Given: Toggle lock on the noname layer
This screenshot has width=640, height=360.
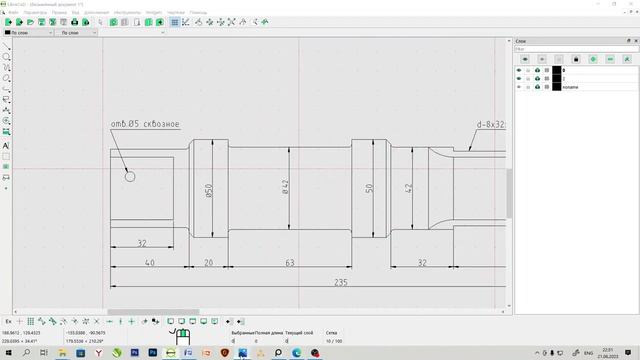Looking at the screenshot, I should click(528, 87).
